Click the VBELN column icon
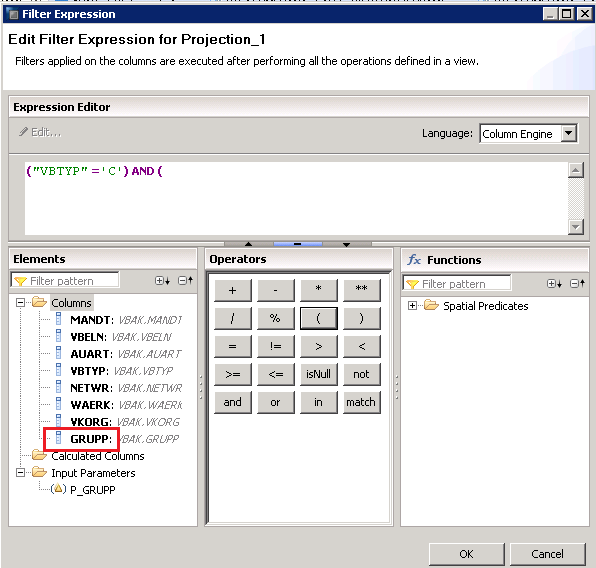The image size is (596, 568). coord(59,336)
